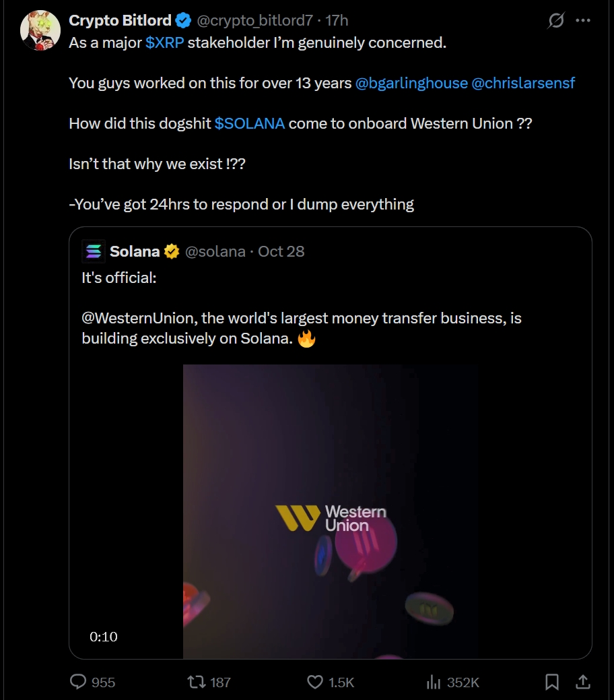This screenshot has height=700, width=614.
Task: Click Crypto Bitlord's blue verified badge
Action: 183,21
